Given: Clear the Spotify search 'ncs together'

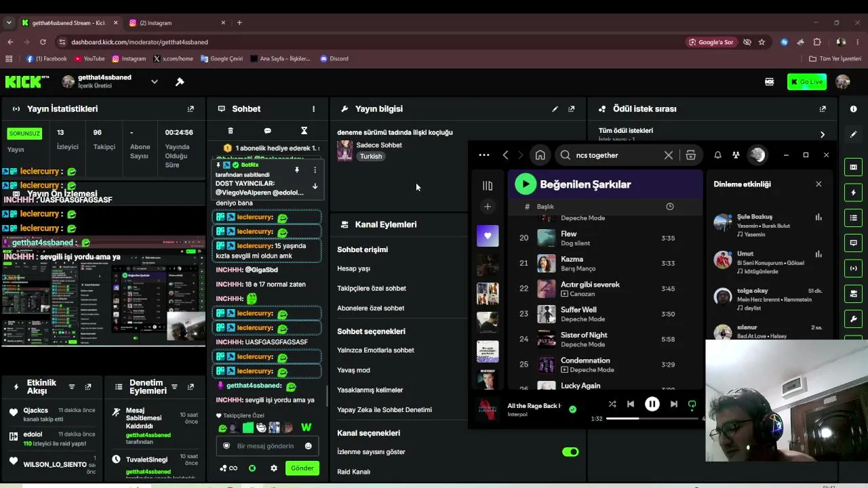Looking at the screenshot, I should 669,155.
